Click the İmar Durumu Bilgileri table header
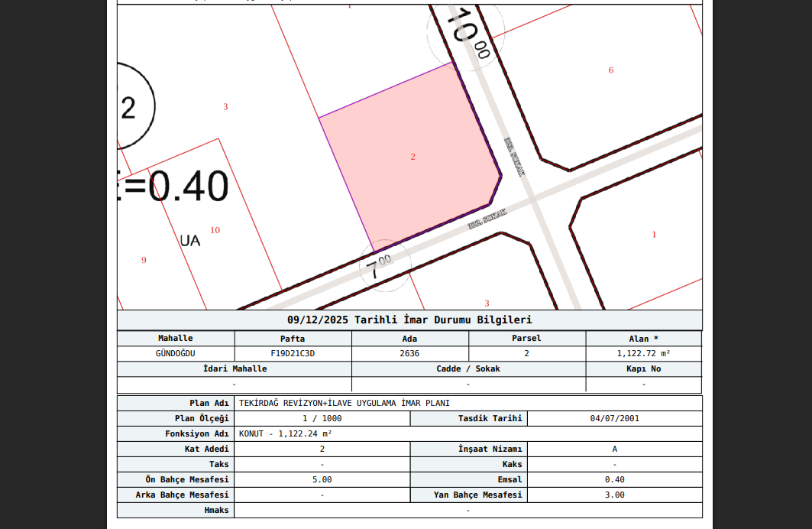Image resolution: width=812 pixels, height=529 pixels. coord(409,320)
